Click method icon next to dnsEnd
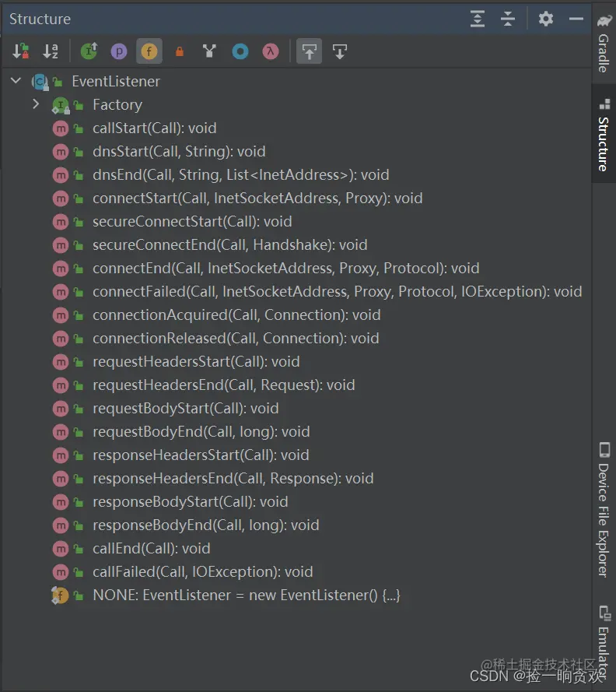Viewport: 616px width, 692px height. tap(61, 175)
